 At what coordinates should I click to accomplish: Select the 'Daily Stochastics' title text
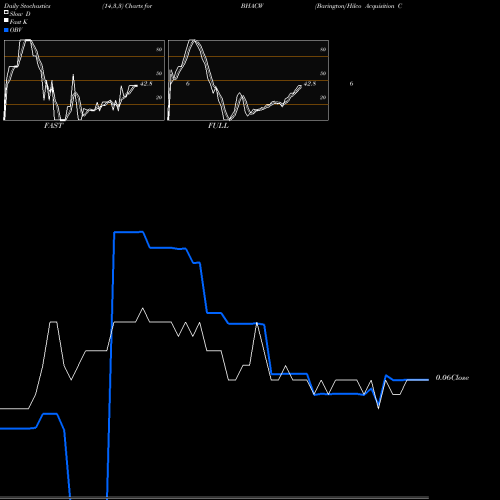coord(27,6)
